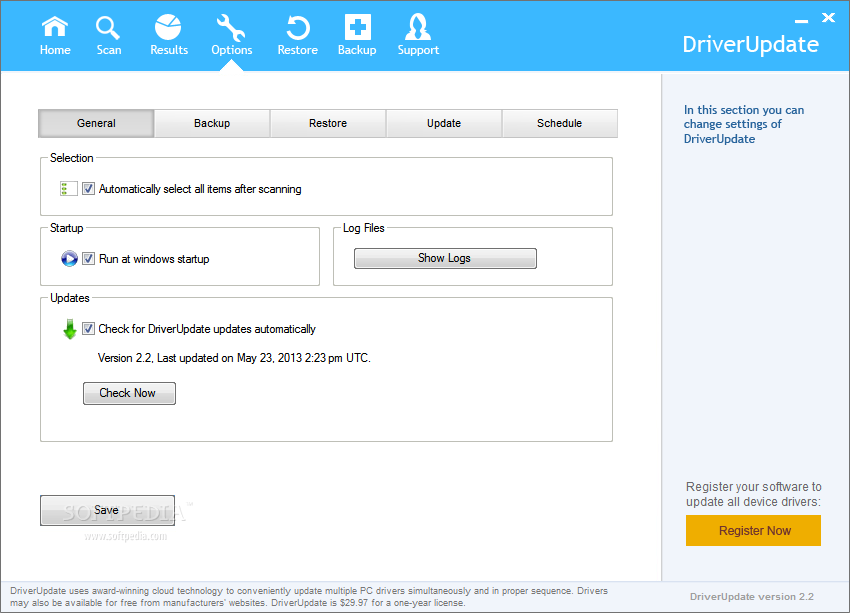Close the DriverUpdate window
Viewport: 850px width, 613px height.
coord(828,18)
